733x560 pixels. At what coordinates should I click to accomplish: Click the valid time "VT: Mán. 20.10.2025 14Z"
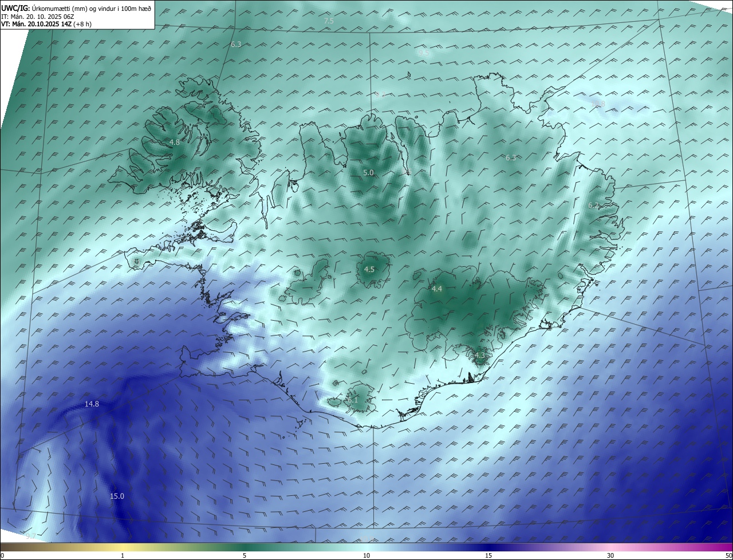tap(36, 24)
